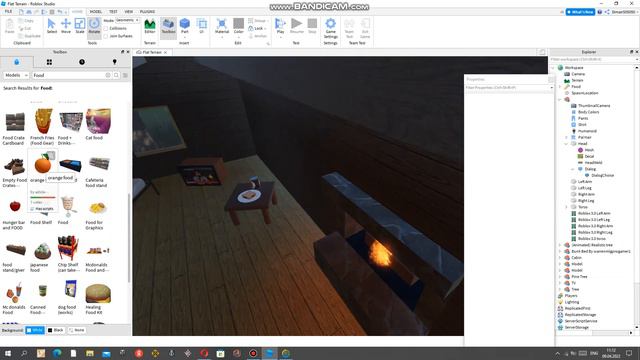Switch to the VIEW ribbon tab

(129, 11)
